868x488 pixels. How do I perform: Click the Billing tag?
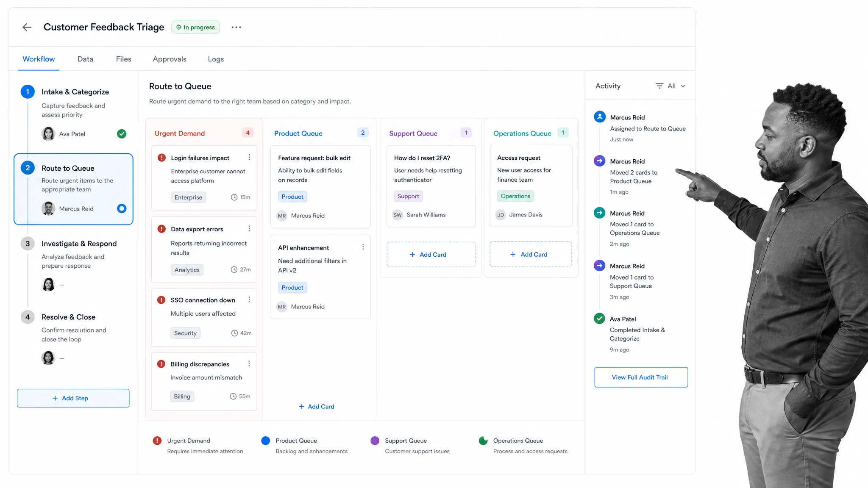click(x=182, y=396)
